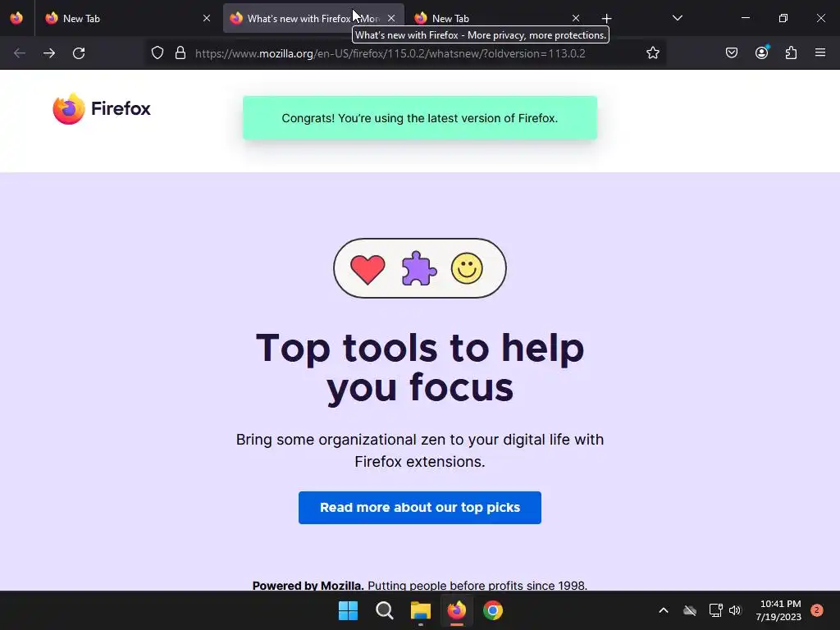Go back one page

point(20,53)
